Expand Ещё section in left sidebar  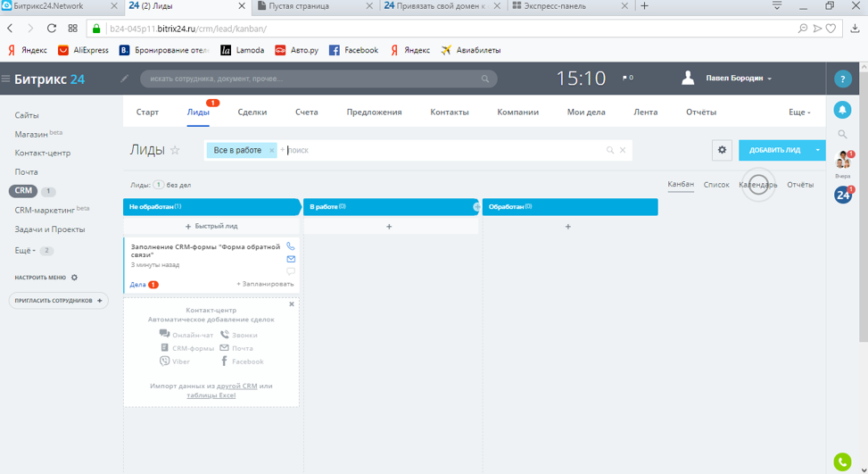pyautogui.click(x=25, y=251)
